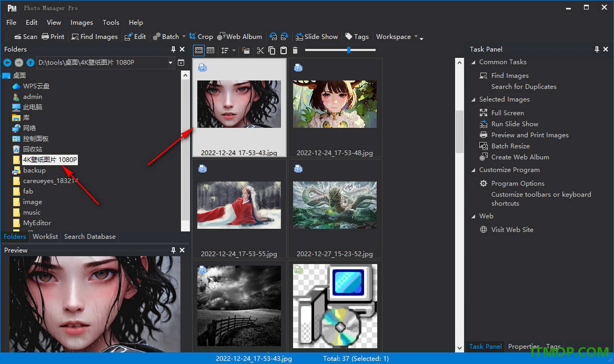The height and width of the screenshot is (364, 614).
Task: Open the Edit menu
Action: (x=32, y=22)
